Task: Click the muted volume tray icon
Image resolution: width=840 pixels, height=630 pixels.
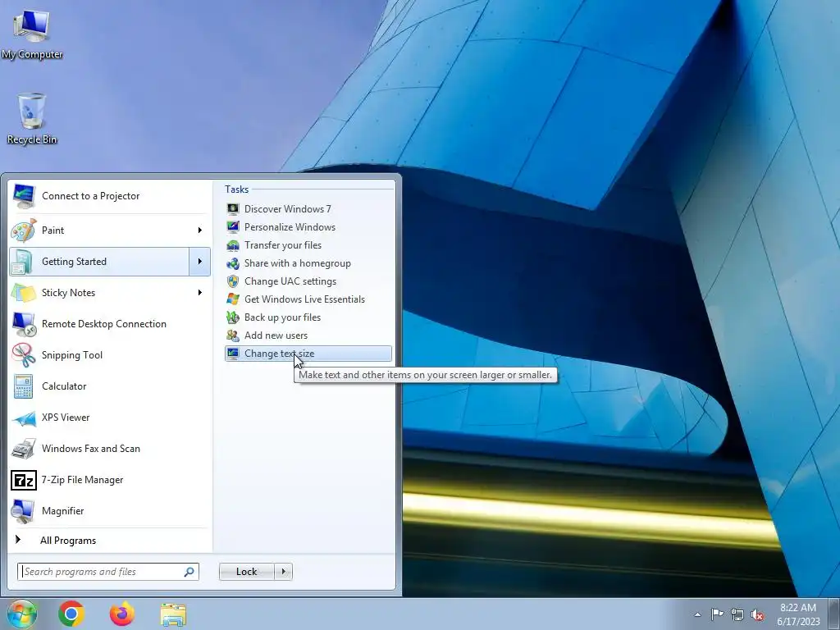Action: click(x=757, y=615)
